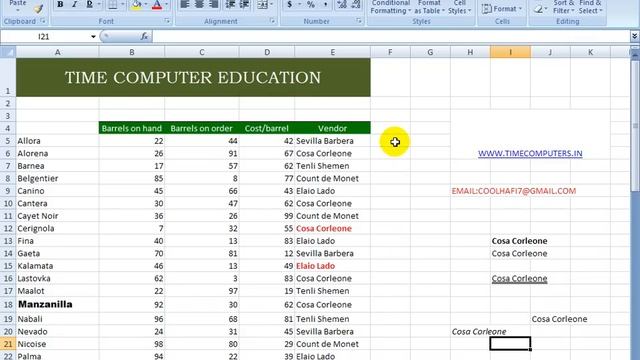Toggle Italic formatting
The height and width of the screenshot is (360, 640).
click(x=74, y=4)
